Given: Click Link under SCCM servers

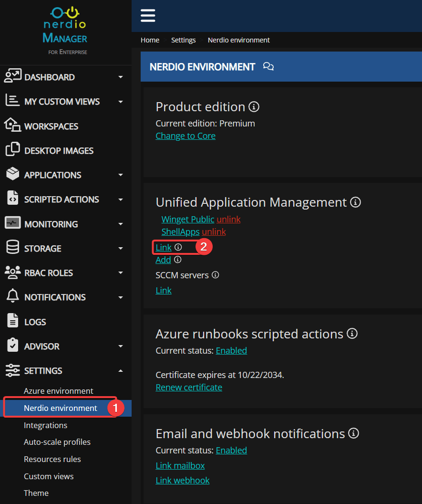Looking at the screenshot, I should (x=164, y=290).
